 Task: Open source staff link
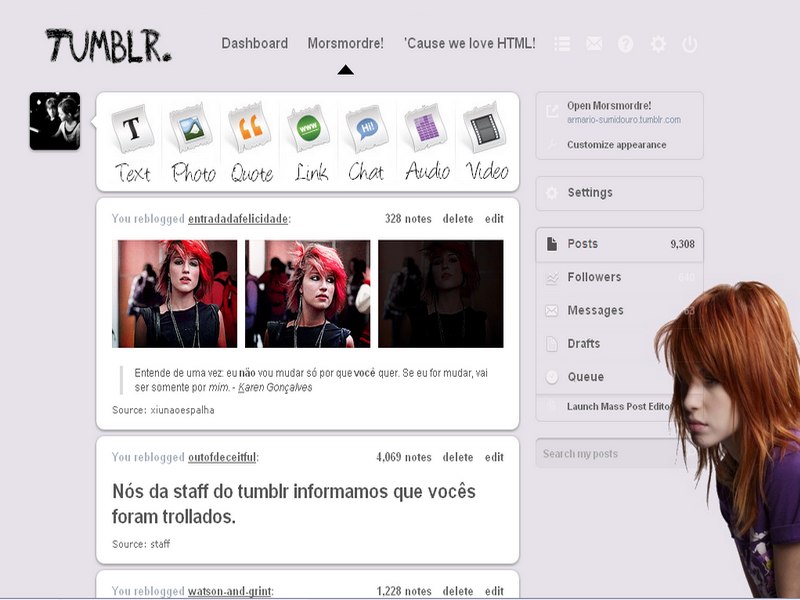coord(160,544)
